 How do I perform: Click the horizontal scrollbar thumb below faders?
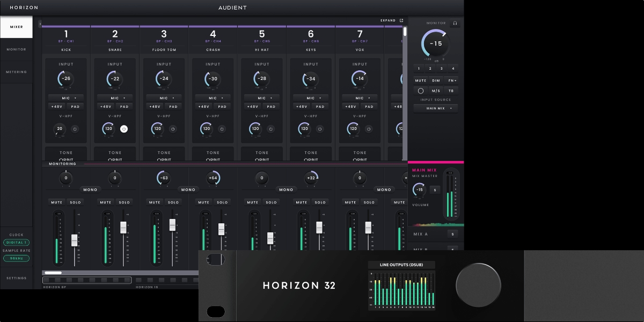click(x=53, y=273)
